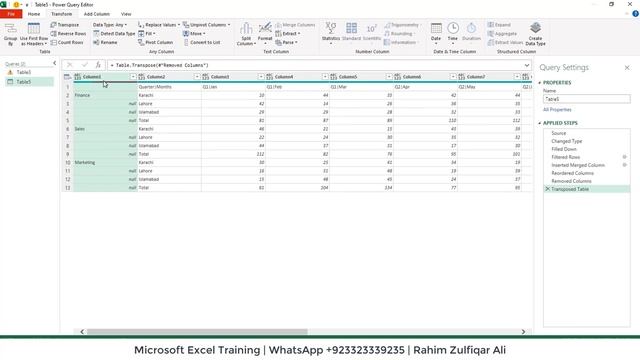Viewport: 640px width, 360px height.
Task: Click the Finance cell in Column1
Action: pos(105,96)
